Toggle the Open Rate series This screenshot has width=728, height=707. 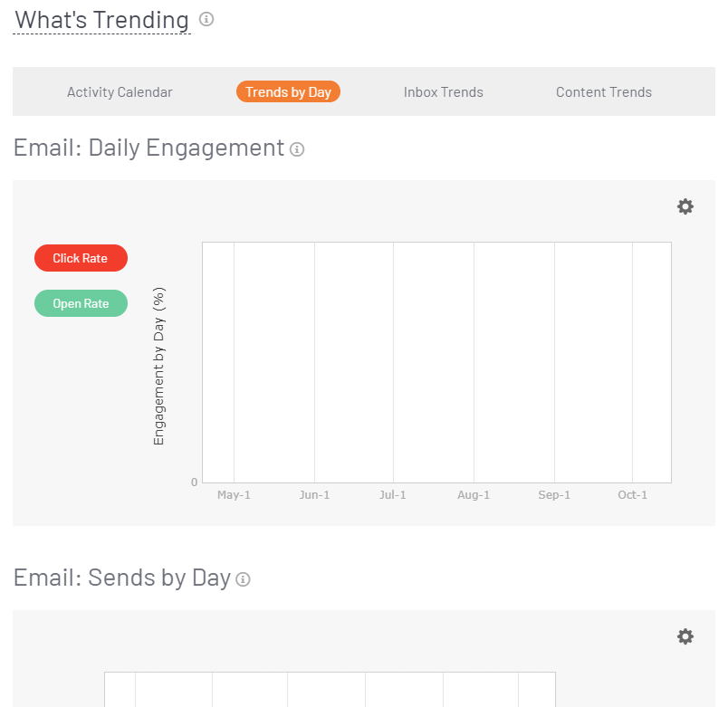click(81, 303)
